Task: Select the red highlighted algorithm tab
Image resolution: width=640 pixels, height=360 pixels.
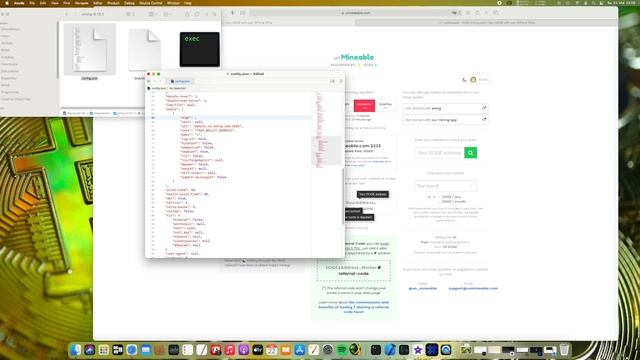Action: (x=364, y=105)
